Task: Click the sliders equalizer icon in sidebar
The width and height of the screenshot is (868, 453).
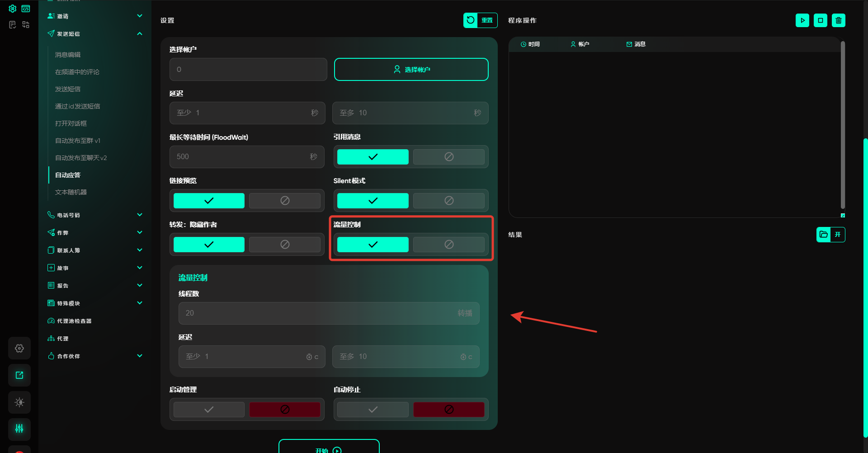Action: (x=19, y=429)
